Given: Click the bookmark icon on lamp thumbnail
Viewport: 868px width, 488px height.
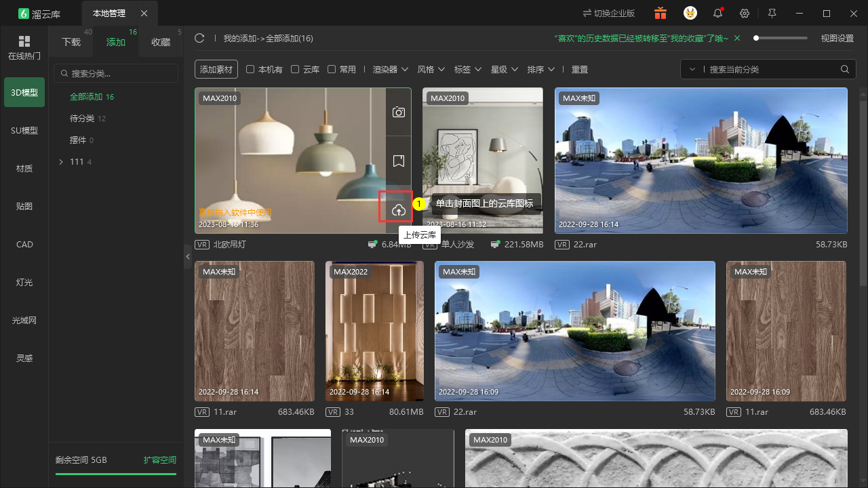Looking at the screenshot, I should tap(399, 161).
